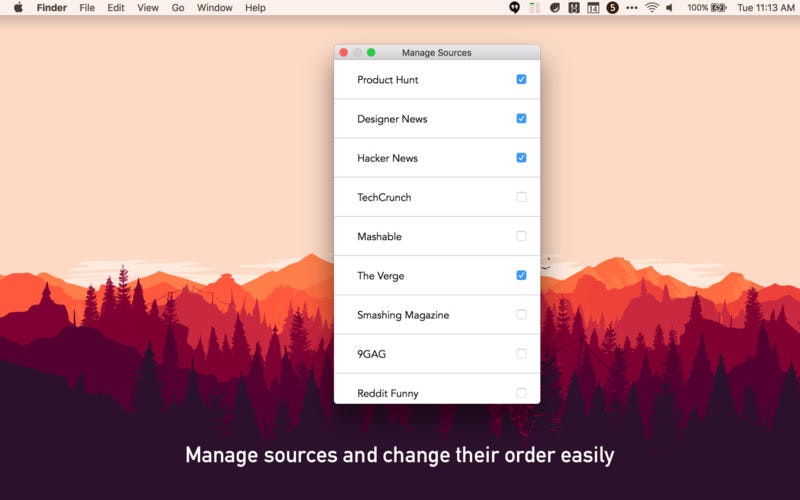The height and width of the screenshot is (500, 800).
Task: Open the Edit menu
Action: 116,8
